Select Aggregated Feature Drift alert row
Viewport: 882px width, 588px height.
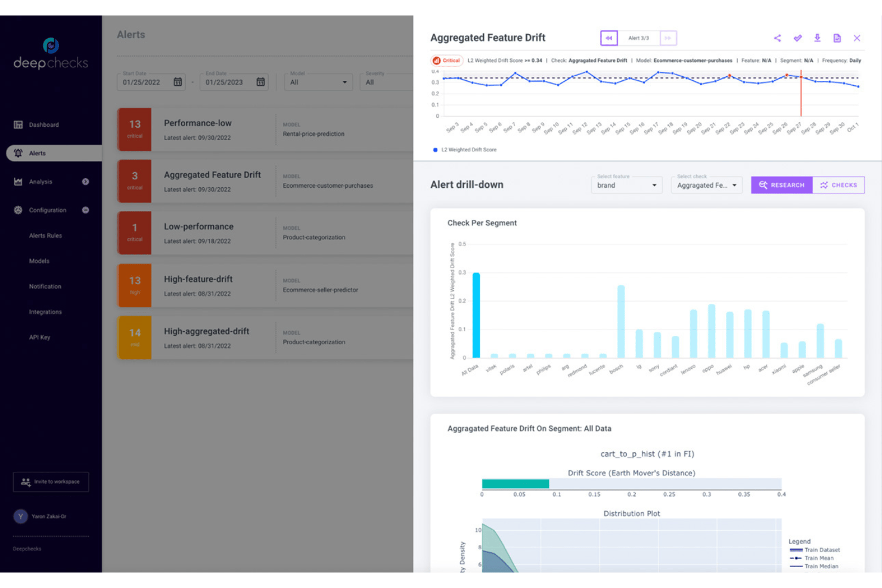click(265, 181)
